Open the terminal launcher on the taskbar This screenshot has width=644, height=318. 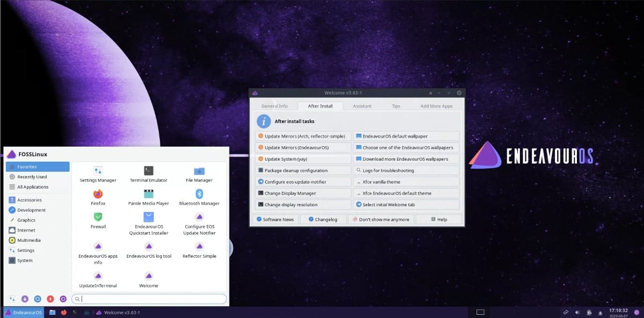point(75,312)
